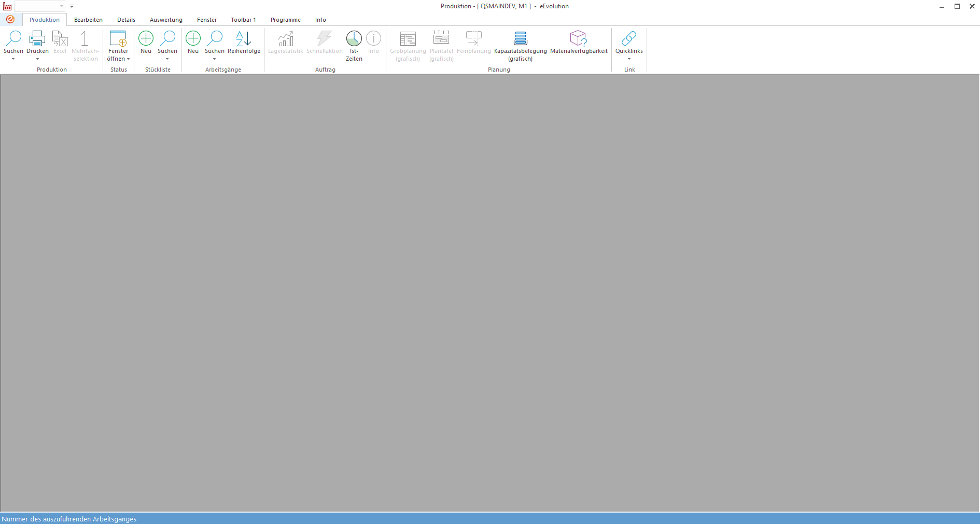Screen dimensions: 980x524
Task: Search Arbeitsgänge with Suchen icon
Action: pos(215,38)
